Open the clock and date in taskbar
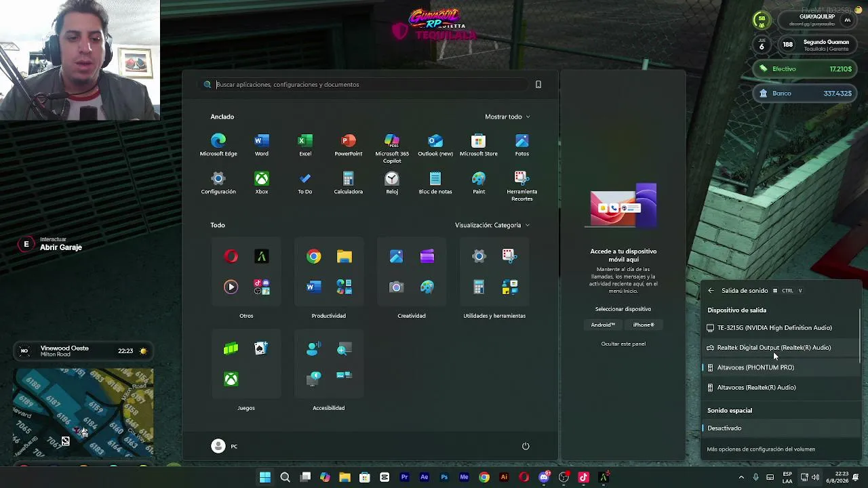 click(x=837, y=477)
